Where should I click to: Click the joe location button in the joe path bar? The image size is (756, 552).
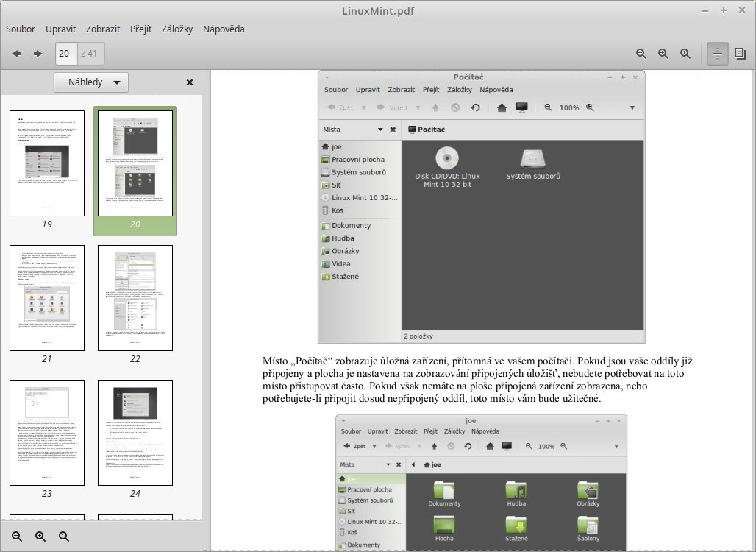click(x=432, y=464)
